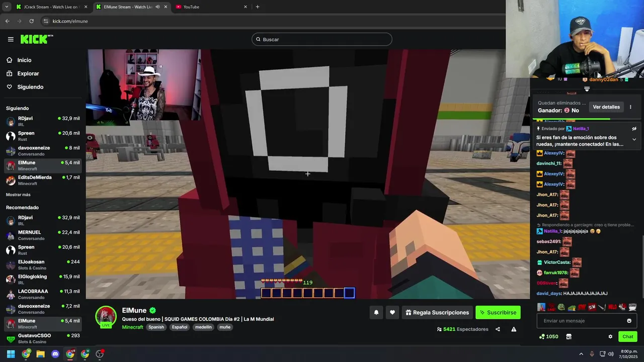Share the stream via share icon
Viewport: 644px width, 362px height.
click(x=498, y=329)
